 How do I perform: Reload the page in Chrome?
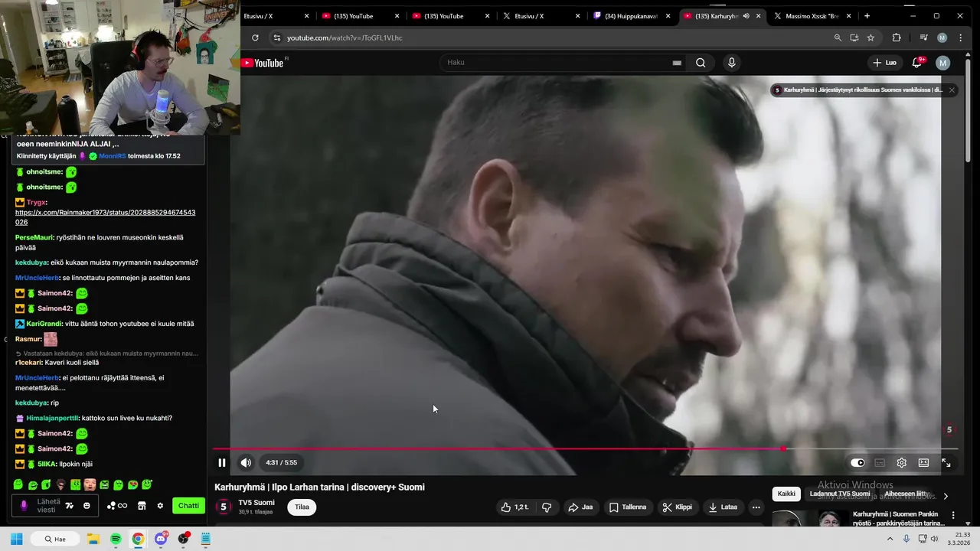point(255,37)
